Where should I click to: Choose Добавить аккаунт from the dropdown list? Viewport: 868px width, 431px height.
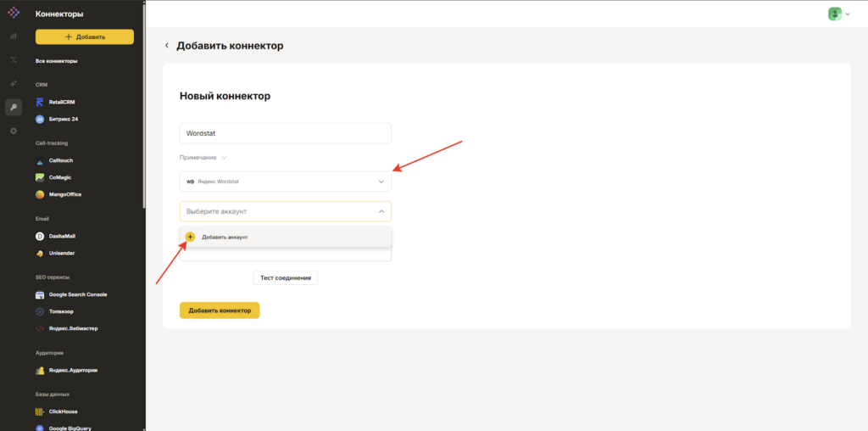click(x=286, y=237)
